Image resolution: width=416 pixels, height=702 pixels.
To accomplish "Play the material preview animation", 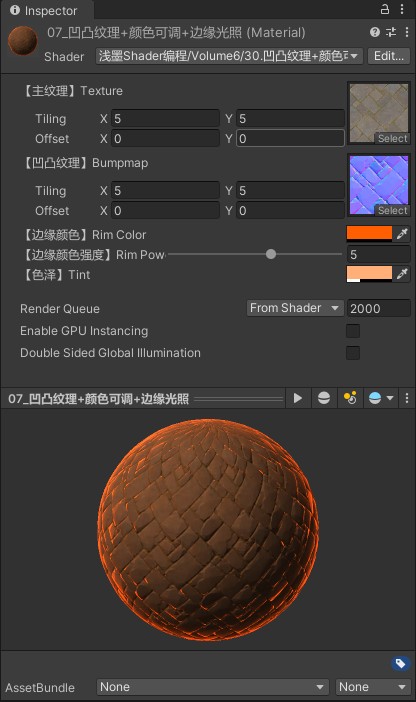I will tap(298, 398).
